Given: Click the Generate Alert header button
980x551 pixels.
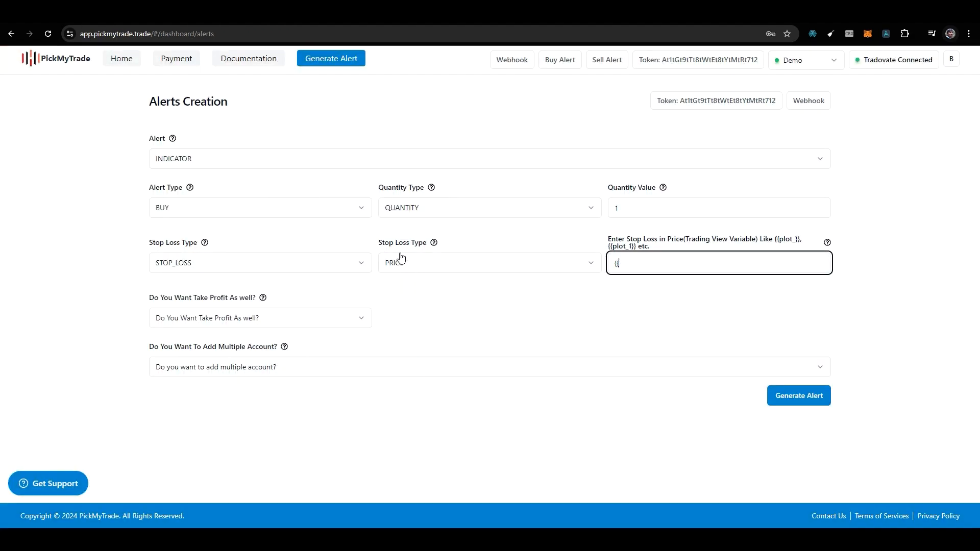Looking at the screenshot, I should point(331,58).
